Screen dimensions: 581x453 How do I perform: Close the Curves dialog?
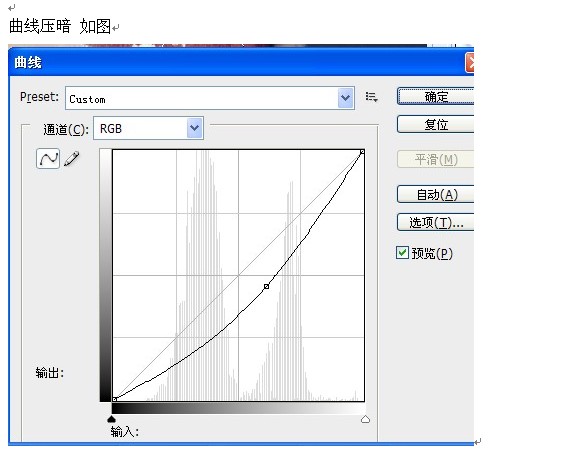tap(469, 63)
